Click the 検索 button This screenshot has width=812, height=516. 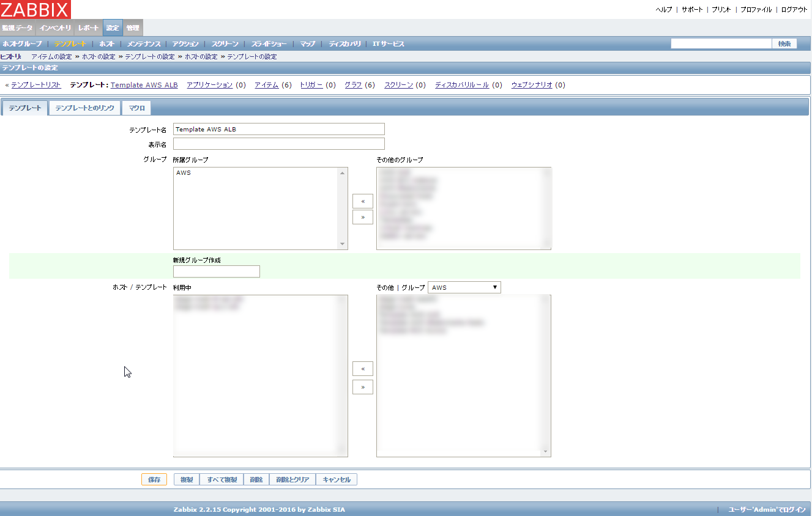pyautogui.click(x=784, y=43)
